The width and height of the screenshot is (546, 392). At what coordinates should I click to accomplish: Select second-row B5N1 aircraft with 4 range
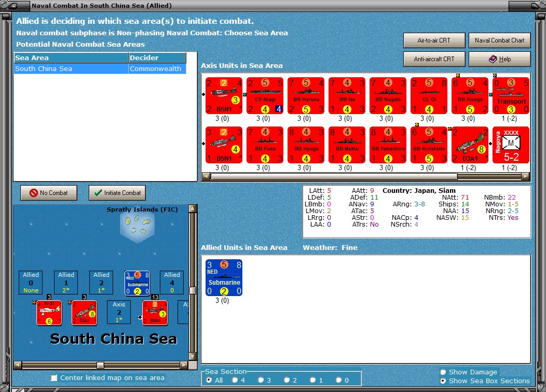coord(224,145)
